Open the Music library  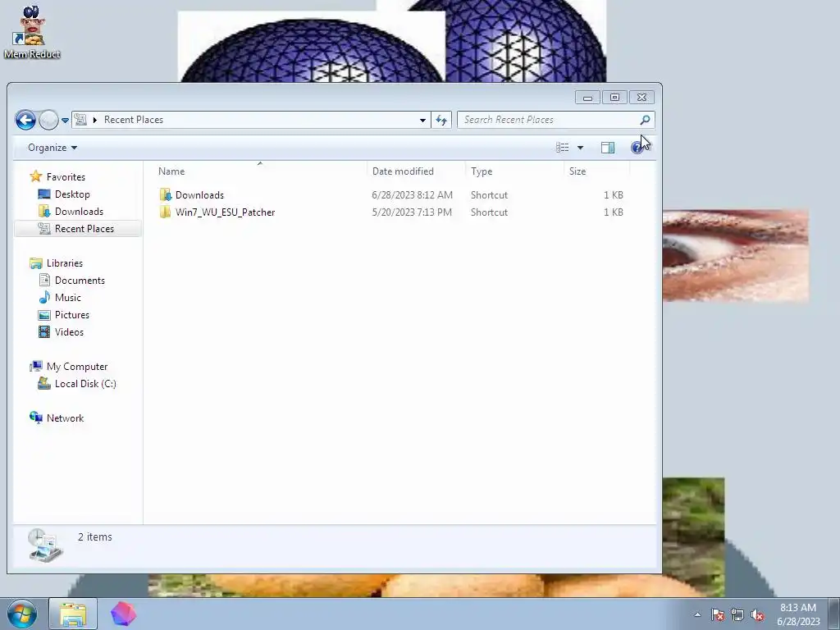67,297
